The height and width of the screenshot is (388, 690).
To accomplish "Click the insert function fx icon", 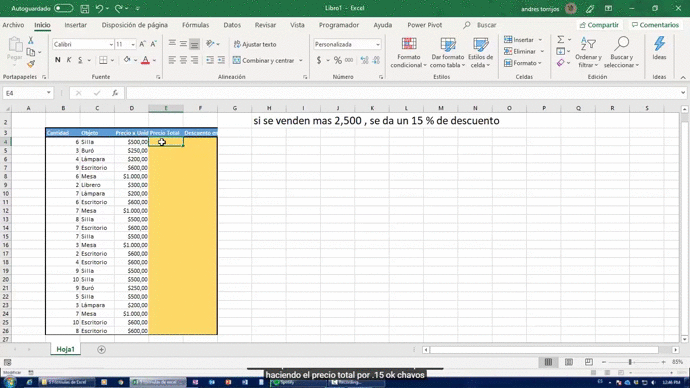I will pos(115,93).
